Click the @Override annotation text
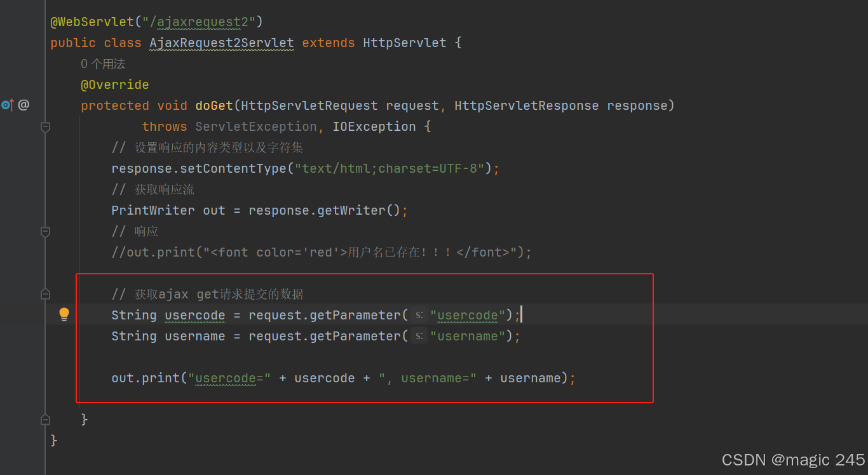Image resolution: width=868 pixels, height=475 pixels. click(115, 84)
